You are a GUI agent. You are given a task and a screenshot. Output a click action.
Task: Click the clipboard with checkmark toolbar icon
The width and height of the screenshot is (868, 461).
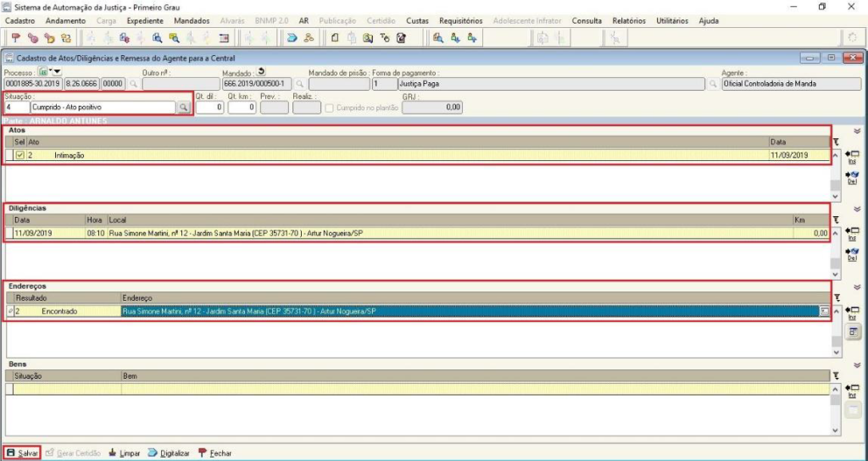[x=401, y=37]
